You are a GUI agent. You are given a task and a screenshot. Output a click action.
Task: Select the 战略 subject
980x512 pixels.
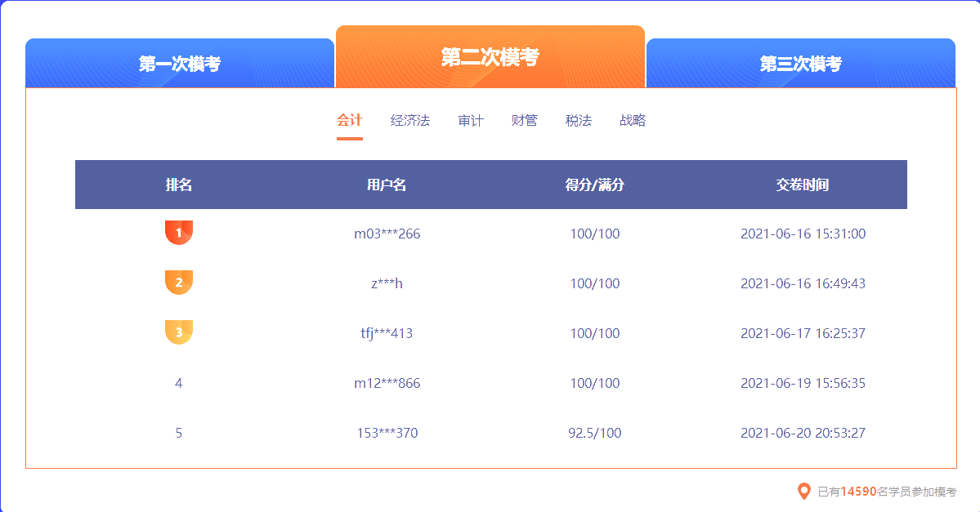[x=632, y=120]
